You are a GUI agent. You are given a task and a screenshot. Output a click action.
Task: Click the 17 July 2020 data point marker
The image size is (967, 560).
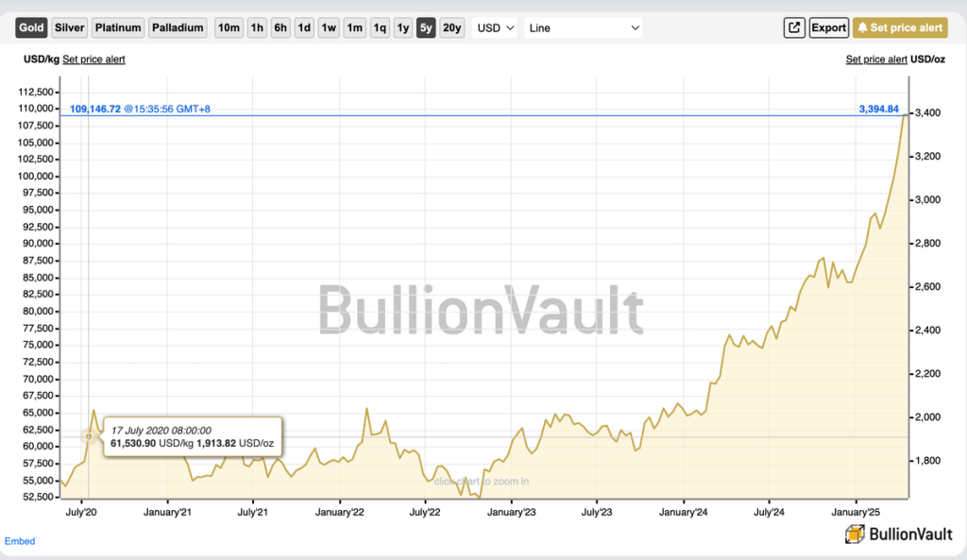[x=89, y=436]
